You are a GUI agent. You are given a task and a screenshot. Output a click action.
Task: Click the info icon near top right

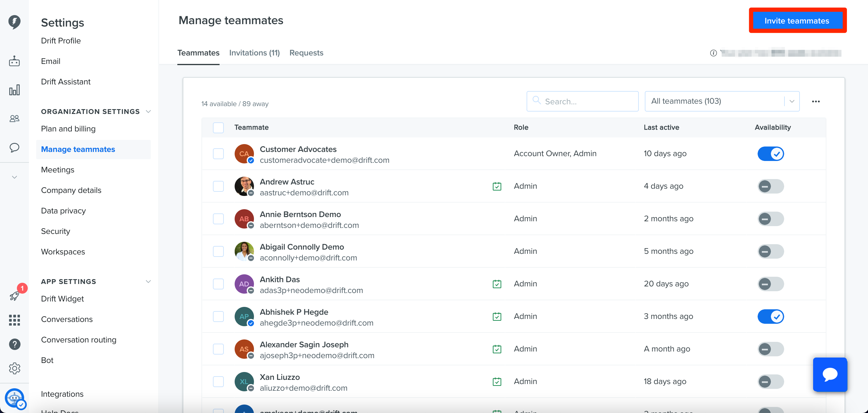click(713, 53)
